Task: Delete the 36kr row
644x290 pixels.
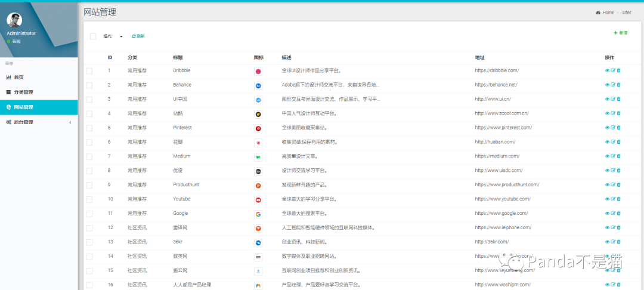Action: (x=618, y=242)
